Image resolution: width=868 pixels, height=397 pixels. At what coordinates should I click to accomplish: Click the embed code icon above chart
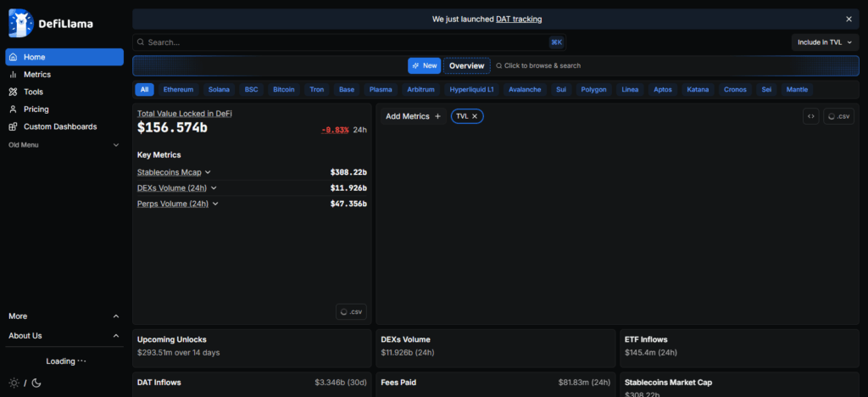point(810,116)
